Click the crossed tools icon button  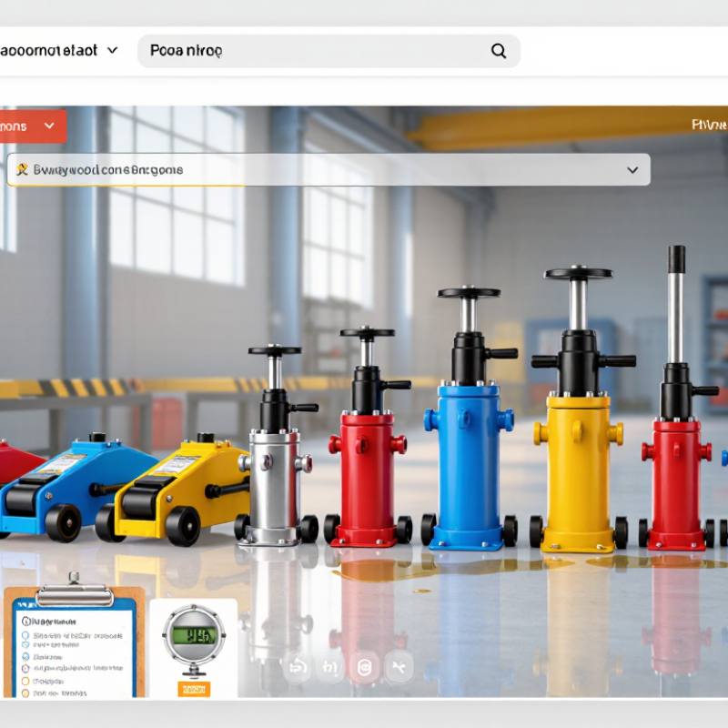(x=399, y=668)
